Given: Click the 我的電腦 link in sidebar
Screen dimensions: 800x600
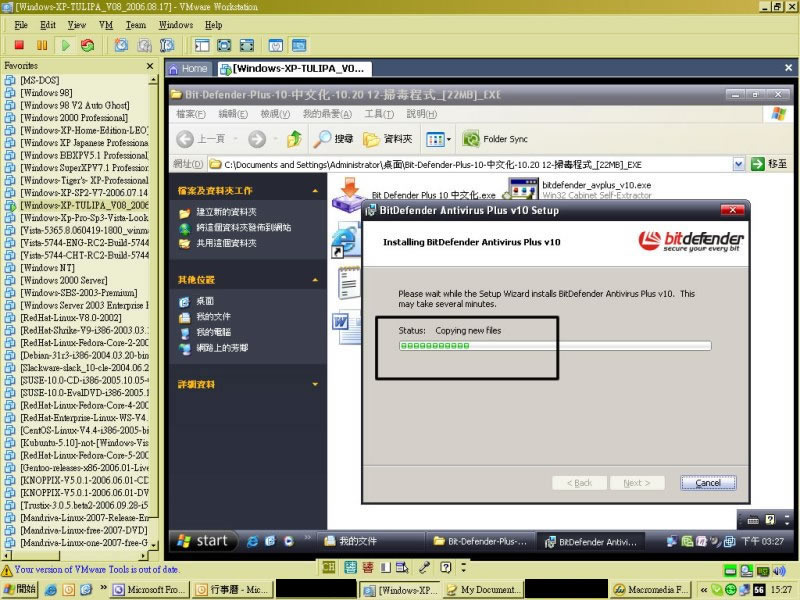Looking at the screenshot, I should (x=214, y=332).
